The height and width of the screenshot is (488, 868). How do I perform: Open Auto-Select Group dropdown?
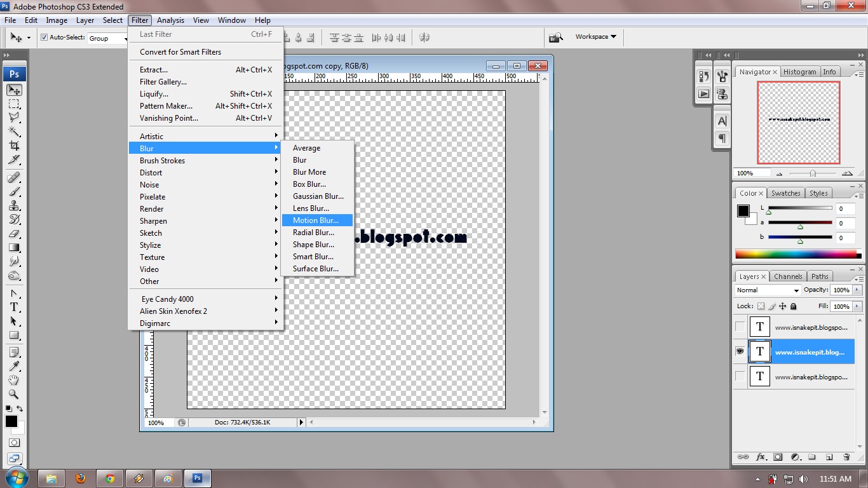point(108,38)
